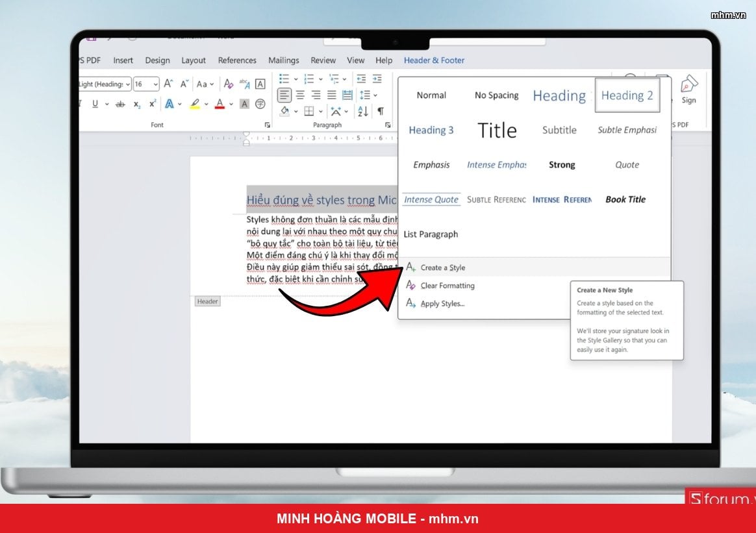This screenshot has height=533, width=756.
Task: Toggle Align Left paragraph button
Action: 284,95
